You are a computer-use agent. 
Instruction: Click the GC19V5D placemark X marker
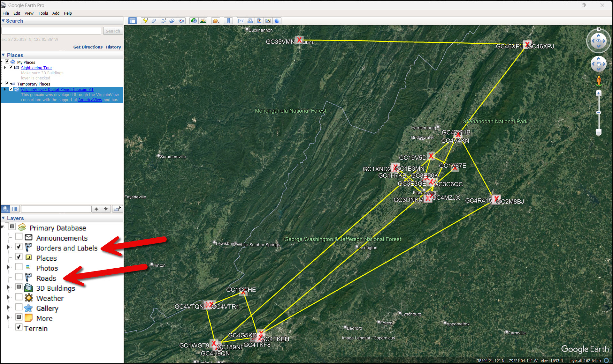coord(431,156)
